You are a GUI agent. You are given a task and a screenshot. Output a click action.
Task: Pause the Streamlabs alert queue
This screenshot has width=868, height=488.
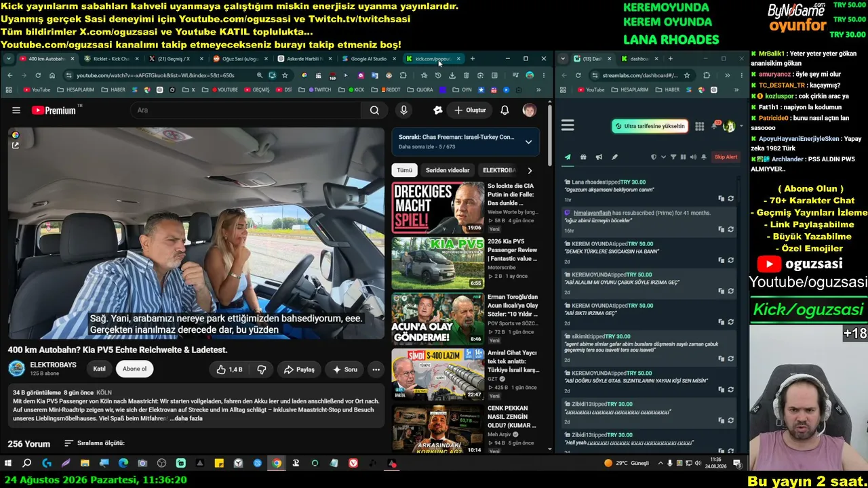tap(683, 157)
